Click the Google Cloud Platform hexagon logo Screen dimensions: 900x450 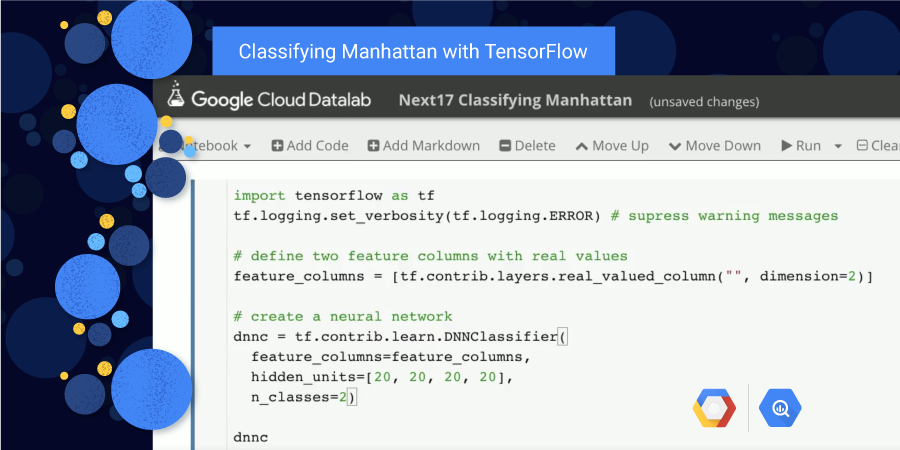[714, 408]
